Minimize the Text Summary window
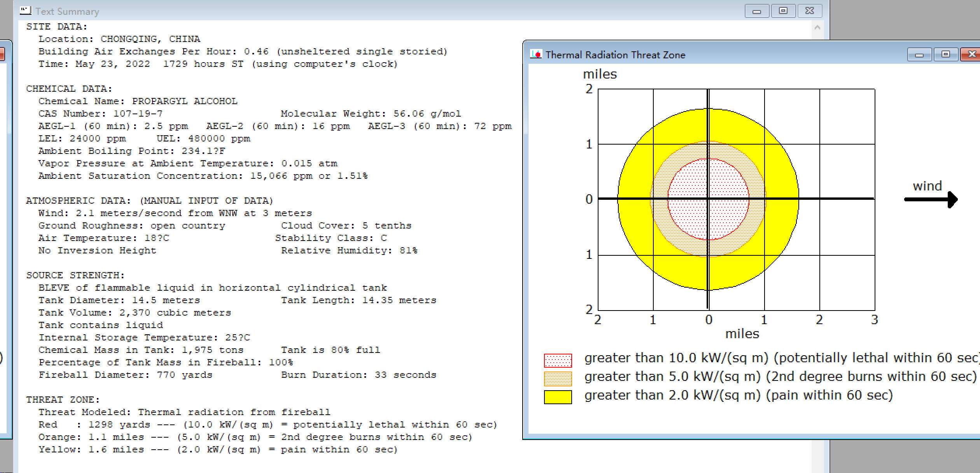The width and height of the screenshot is (980, 473). pyautogui.click(x=756, y=11)
